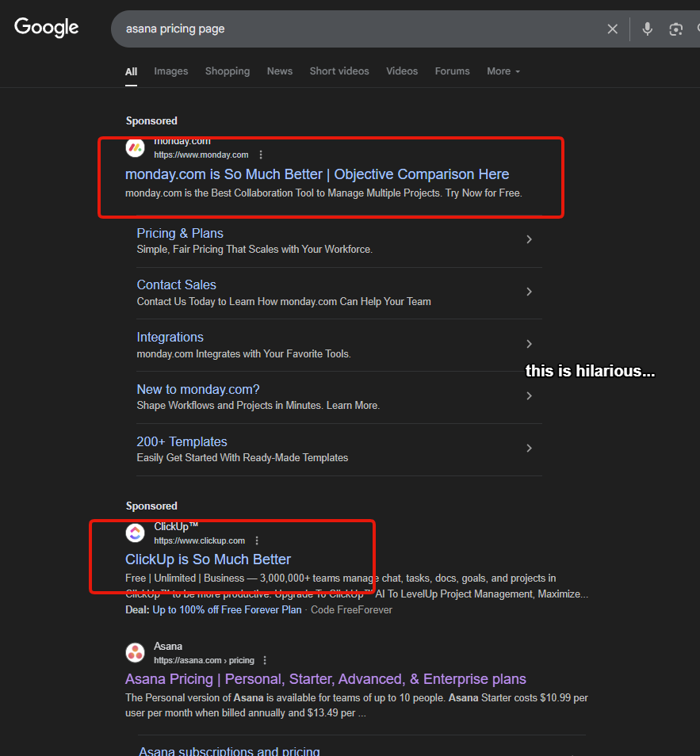Open the Short videos tab

pos(339,71)
